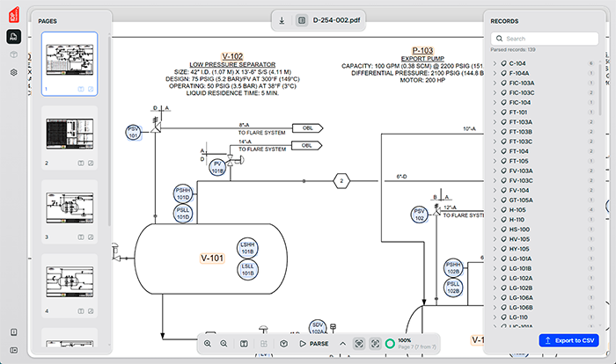
Task: Select the HS-100 record in list
Action: [x=518, y=229]
